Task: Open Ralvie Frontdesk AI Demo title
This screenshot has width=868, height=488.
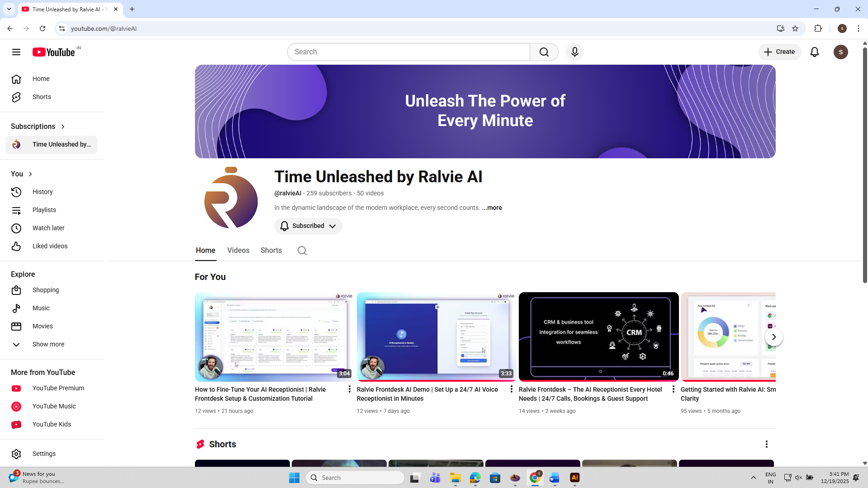Action: tap(427, 394)
